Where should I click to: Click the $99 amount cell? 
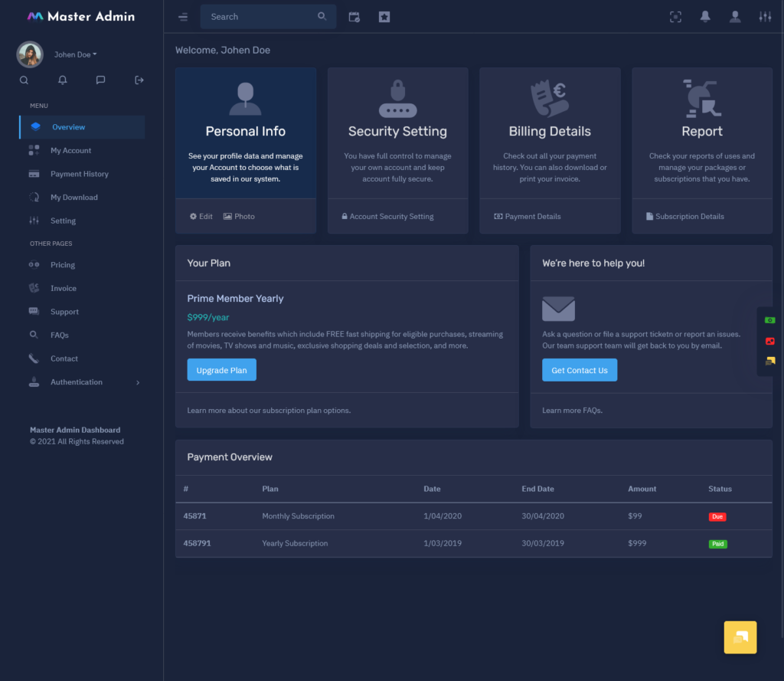635,516
